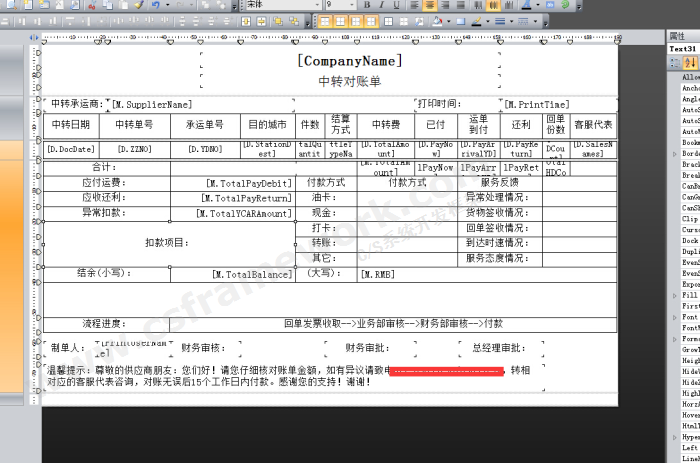Toggle italic formatting
The image size is (700, 463).
coord(381,5)
